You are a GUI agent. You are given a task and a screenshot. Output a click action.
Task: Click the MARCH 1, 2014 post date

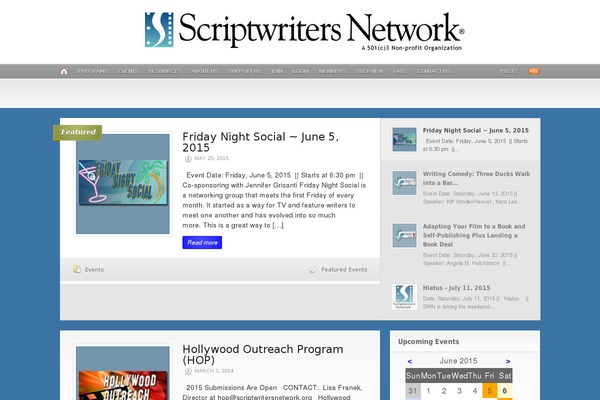click(x=212, y=371)
